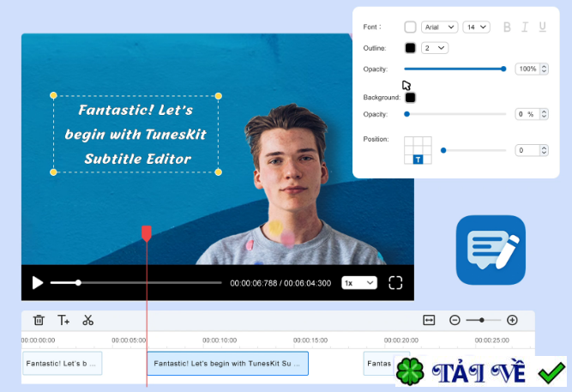Pick the black outline color swatch
Screen dimensions: 572x392
coord(410,48)
